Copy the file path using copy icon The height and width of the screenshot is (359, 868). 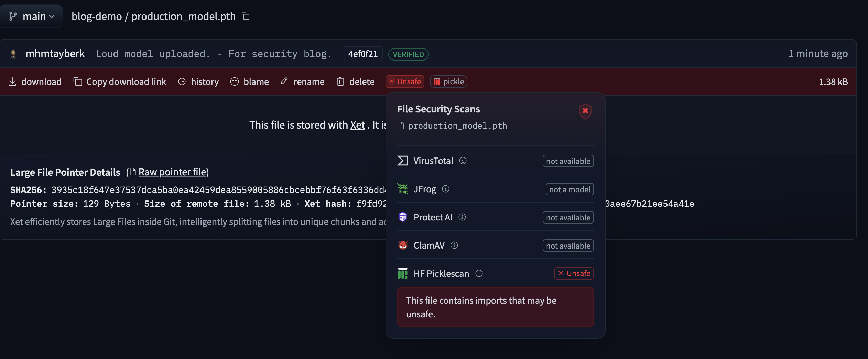(246, 16)
